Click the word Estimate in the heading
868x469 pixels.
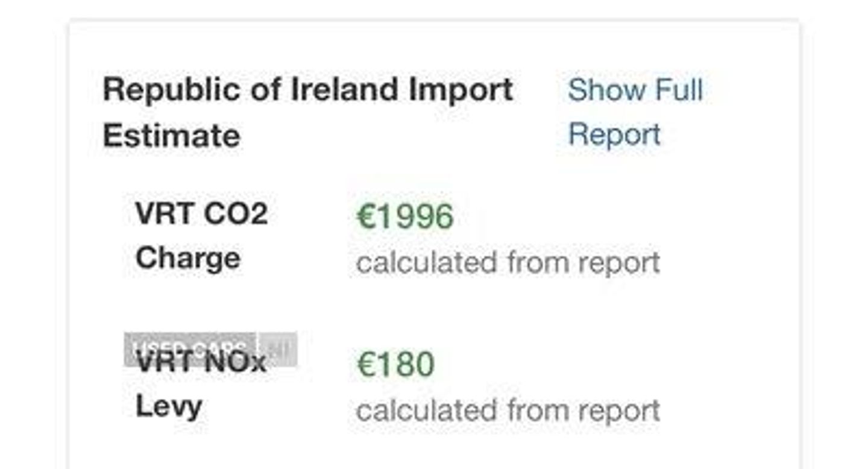pos(172,135)
